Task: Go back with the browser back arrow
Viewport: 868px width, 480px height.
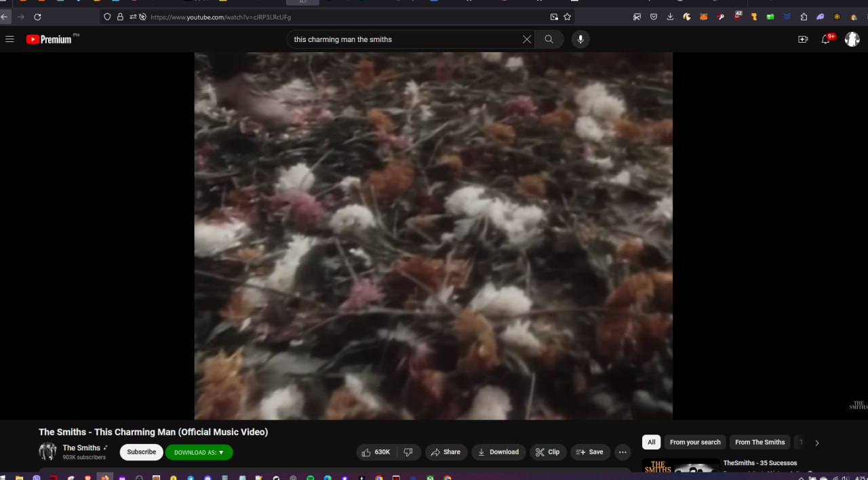Action: point(5,17)
